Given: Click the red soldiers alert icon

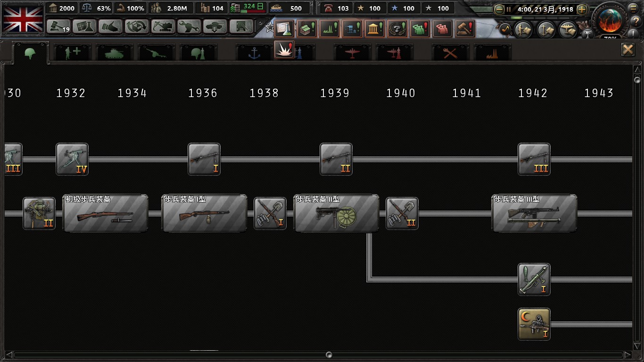Looking at the screenshot, I should point(443,29).
